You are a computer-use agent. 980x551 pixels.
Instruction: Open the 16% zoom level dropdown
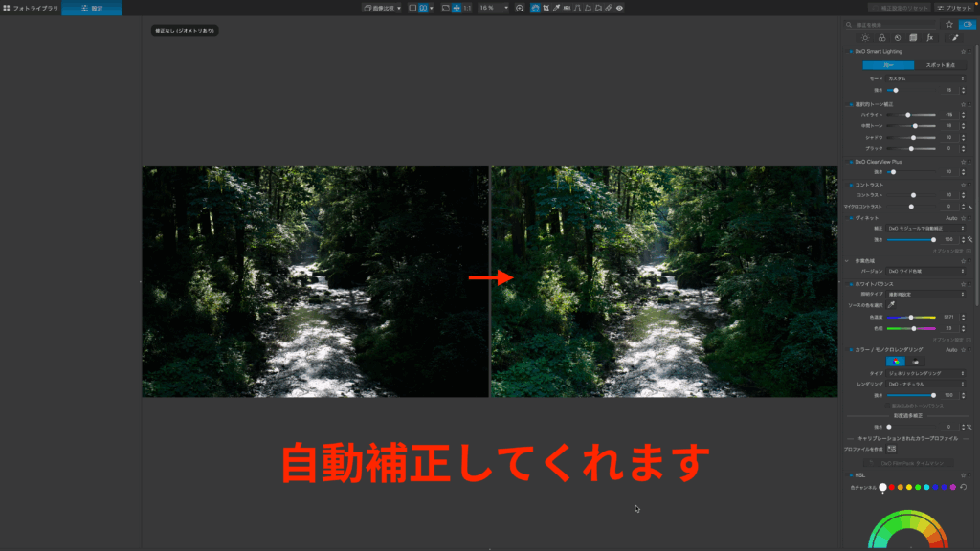pyautogui.click(x=493, y=8)
